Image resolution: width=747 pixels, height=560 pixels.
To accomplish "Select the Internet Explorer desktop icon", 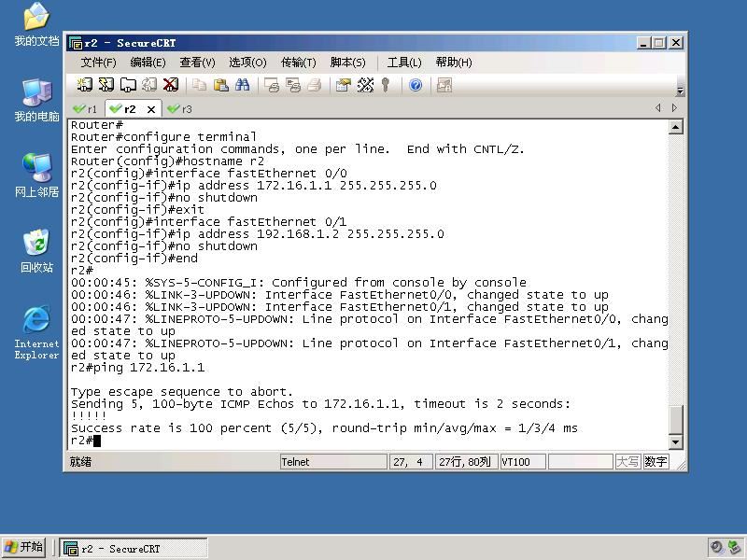I will click(36, 333).
